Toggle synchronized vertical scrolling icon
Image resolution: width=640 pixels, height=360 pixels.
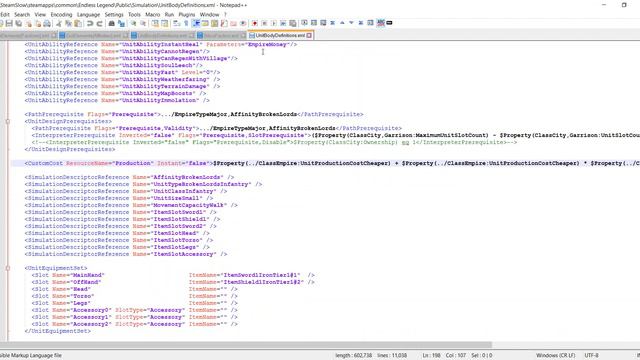pos(155,23)
